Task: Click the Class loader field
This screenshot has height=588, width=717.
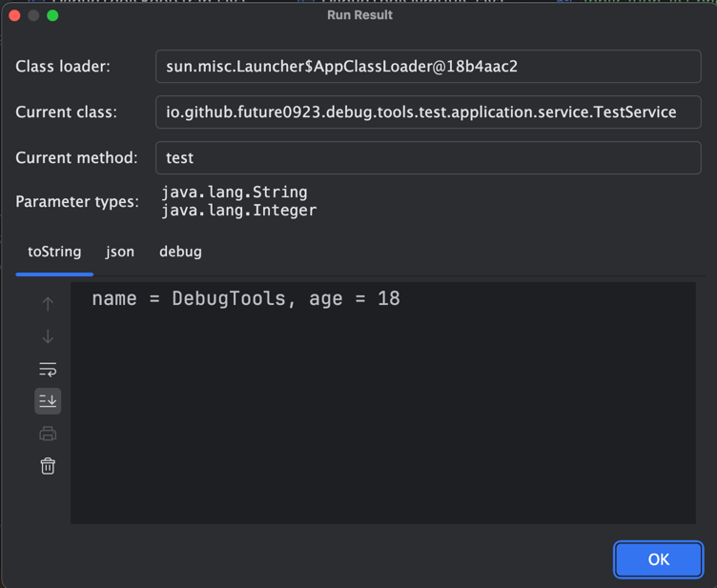Action: [x=428, y=67]
